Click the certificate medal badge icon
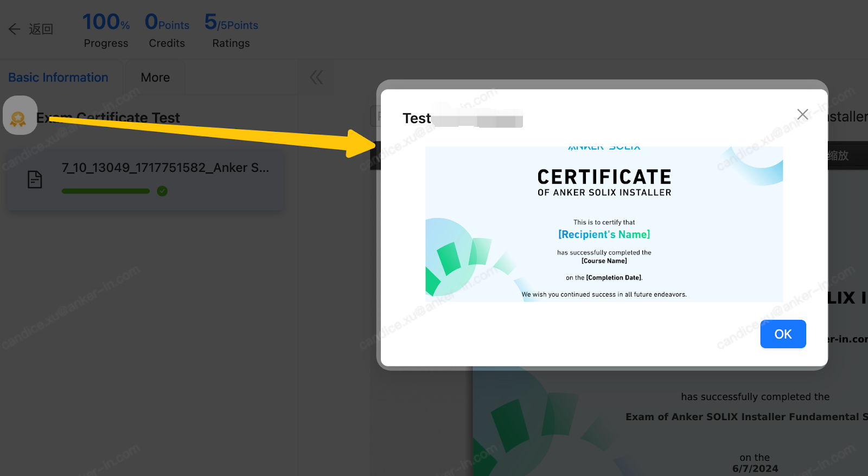This screenshot has height=476, width=868. (x=19, y=117)
